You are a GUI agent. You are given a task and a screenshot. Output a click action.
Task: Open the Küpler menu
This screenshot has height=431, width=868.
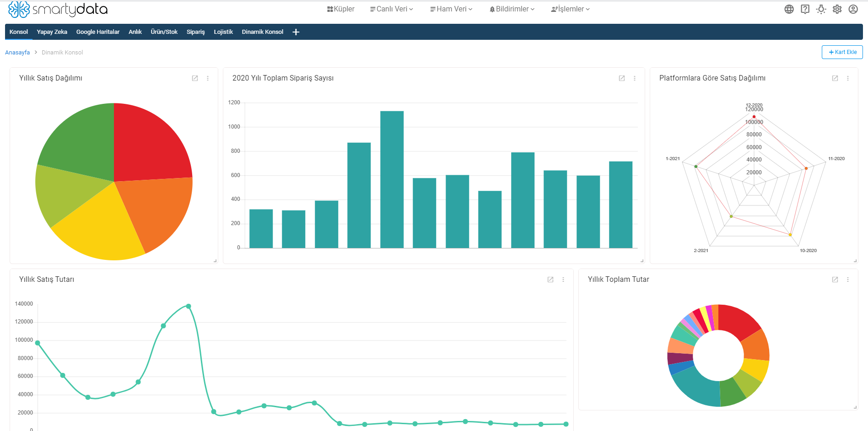click(341, 9)
